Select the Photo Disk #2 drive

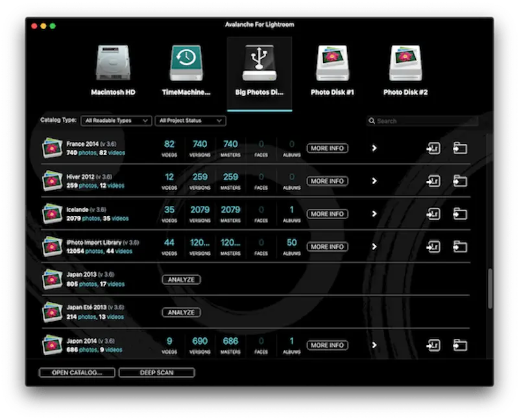click(405, 71)
